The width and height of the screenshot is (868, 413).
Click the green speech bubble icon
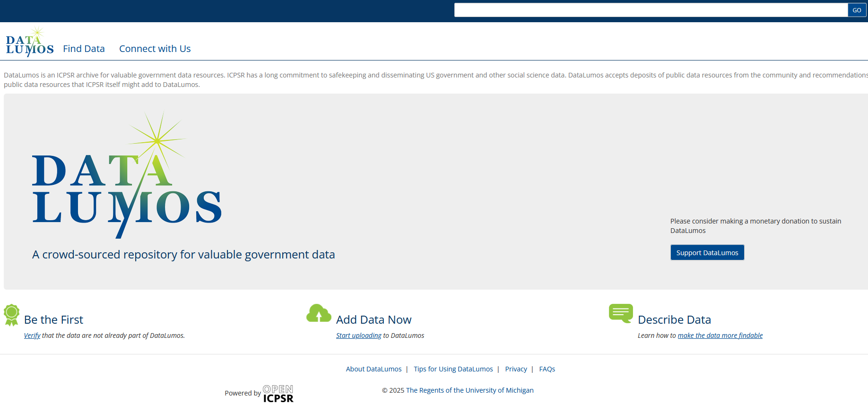pyautogui.click(x=621, y=313)
